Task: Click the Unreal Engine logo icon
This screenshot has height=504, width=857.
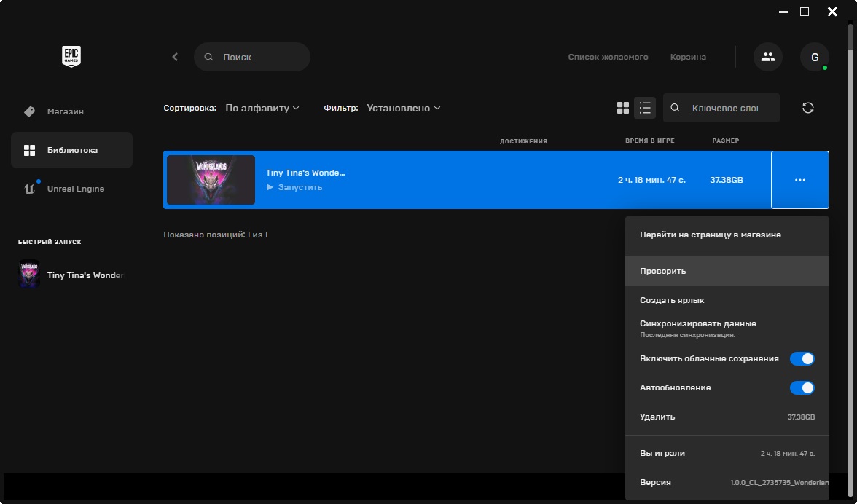Action: (x=29, y=189)
